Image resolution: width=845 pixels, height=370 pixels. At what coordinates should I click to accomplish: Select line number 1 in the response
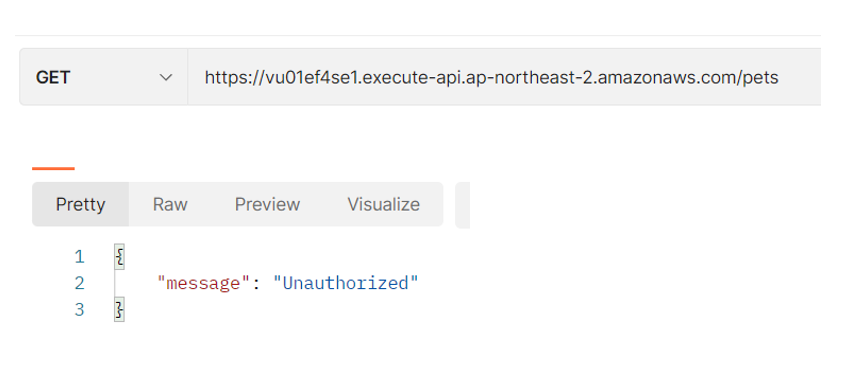point(80,257)
